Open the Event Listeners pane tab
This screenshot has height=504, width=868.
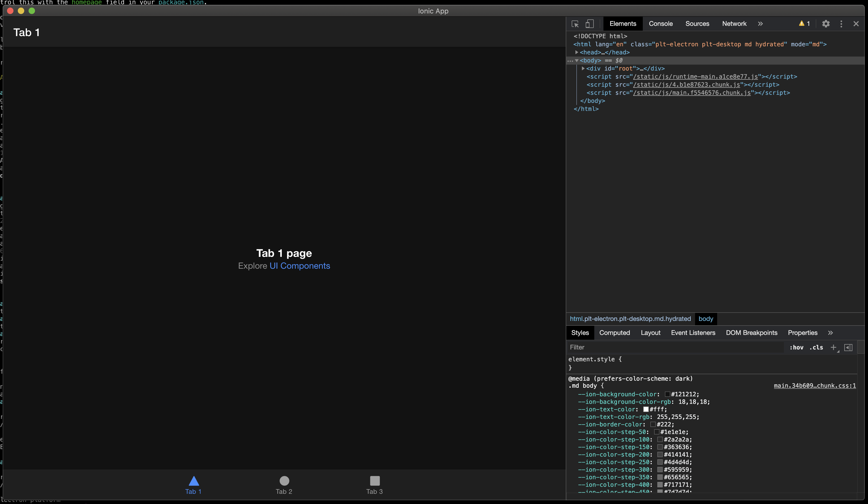point(693,333)
